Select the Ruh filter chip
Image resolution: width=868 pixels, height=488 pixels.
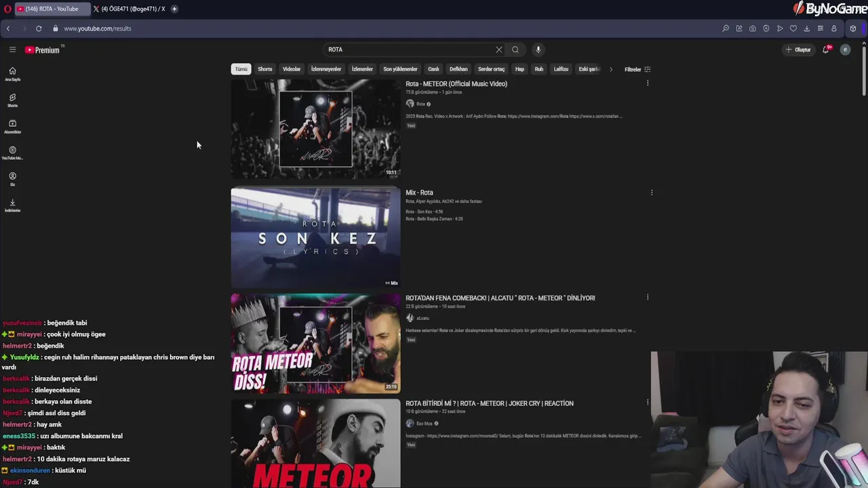coord(539,69)
